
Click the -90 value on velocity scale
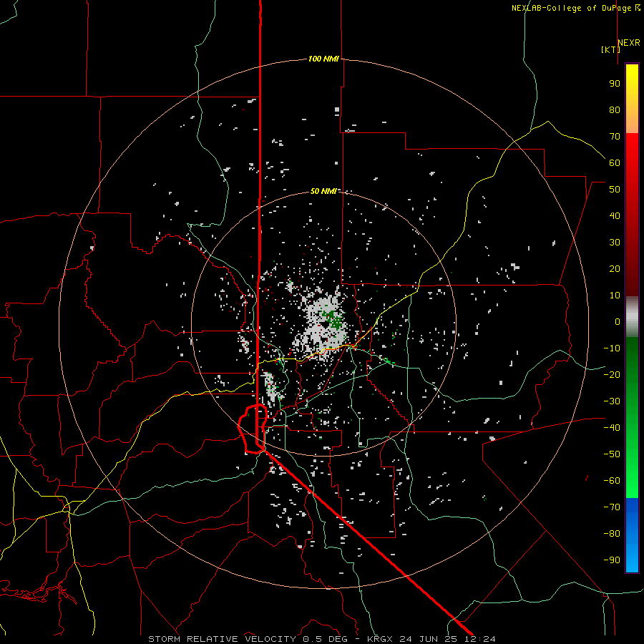[612, 560]
